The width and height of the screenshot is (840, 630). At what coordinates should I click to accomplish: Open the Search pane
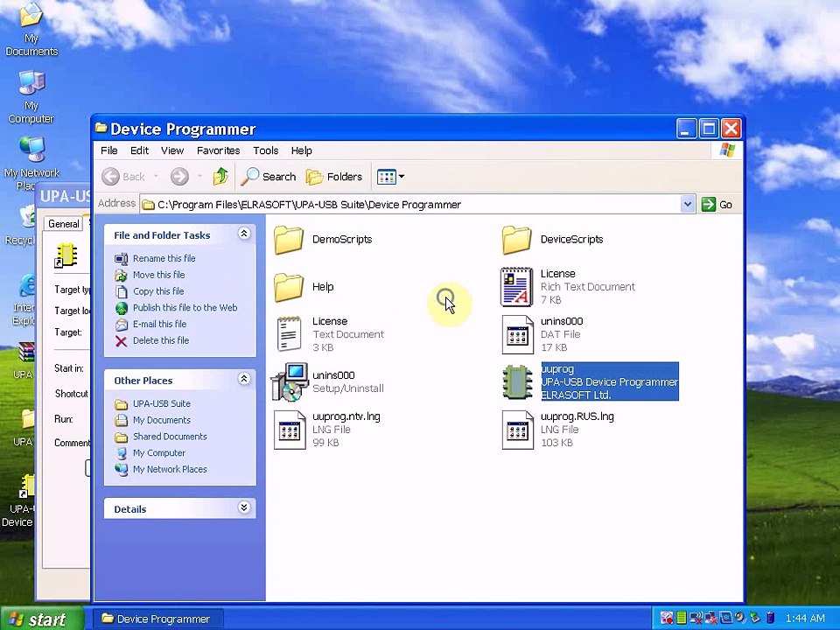click(x=268, y=176)
